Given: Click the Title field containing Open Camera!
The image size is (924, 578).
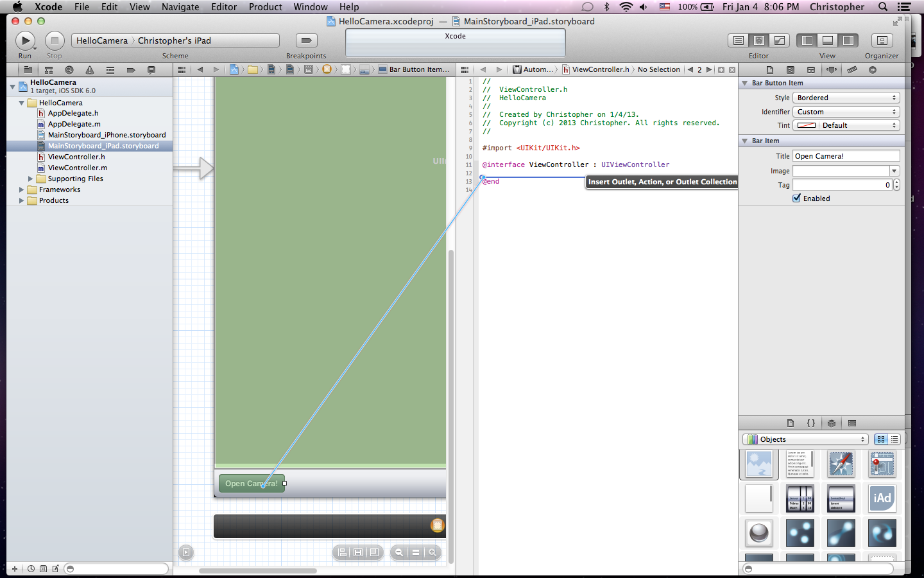Looking at the screenshot, I should (846, 156).
